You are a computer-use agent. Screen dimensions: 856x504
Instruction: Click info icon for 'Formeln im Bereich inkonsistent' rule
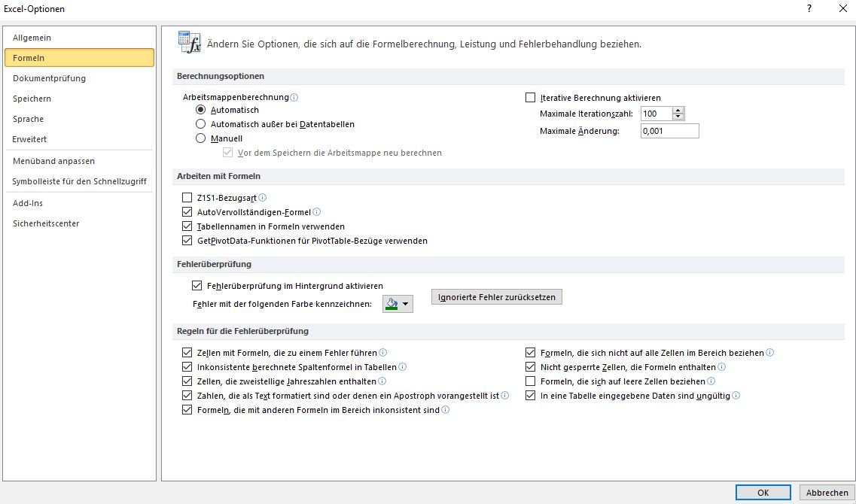point(446,410)
